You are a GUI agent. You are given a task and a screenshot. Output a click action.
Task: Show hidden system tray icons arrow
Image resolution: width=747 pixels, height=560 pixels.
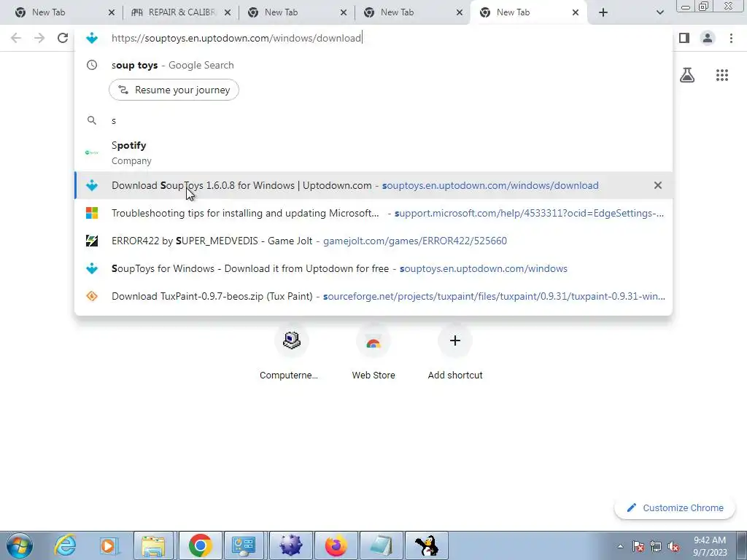click(620, 546)
